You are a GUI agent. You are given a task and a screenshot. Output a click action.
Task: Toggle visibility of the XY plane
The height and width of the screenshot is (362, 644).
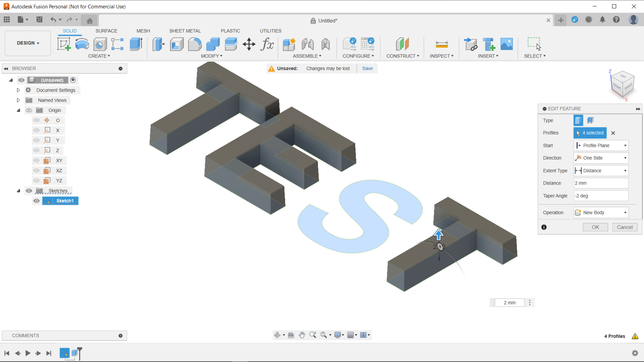click(x=37, y=160)
